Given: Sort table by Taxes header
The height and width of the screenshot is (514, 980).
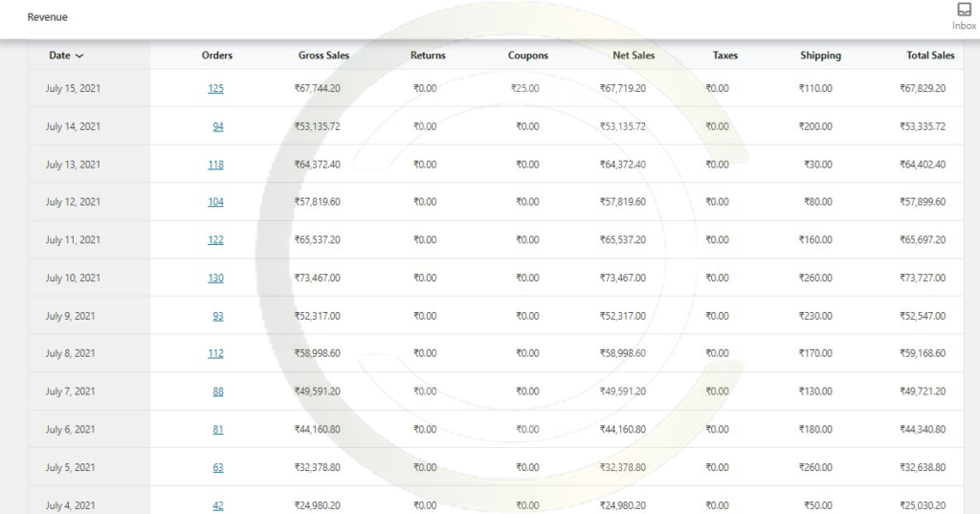Looking at the screenshot, I should click(725, 55).
